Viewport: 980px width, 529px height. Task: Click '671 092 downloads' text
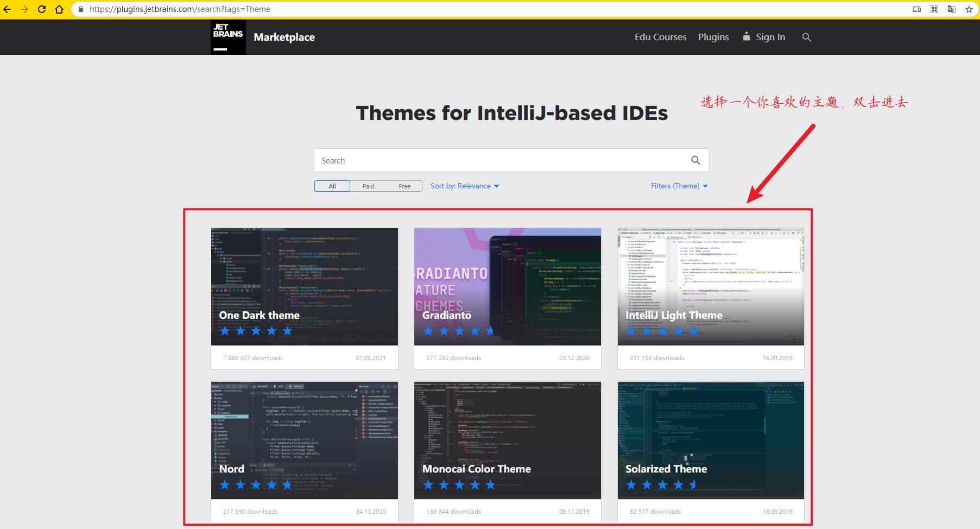pos(454,358)
